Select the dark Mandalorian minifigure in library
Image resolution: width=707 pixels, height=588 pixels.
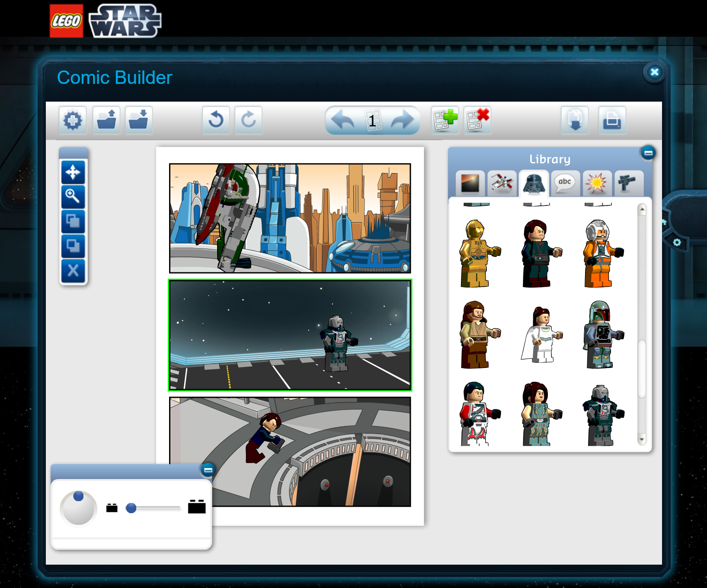point(603,415)
